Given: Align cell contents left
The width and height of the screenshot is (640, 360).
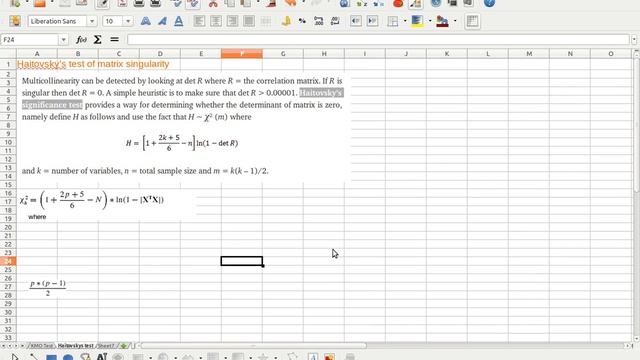Looking at the screenshot, I should 199,21.
